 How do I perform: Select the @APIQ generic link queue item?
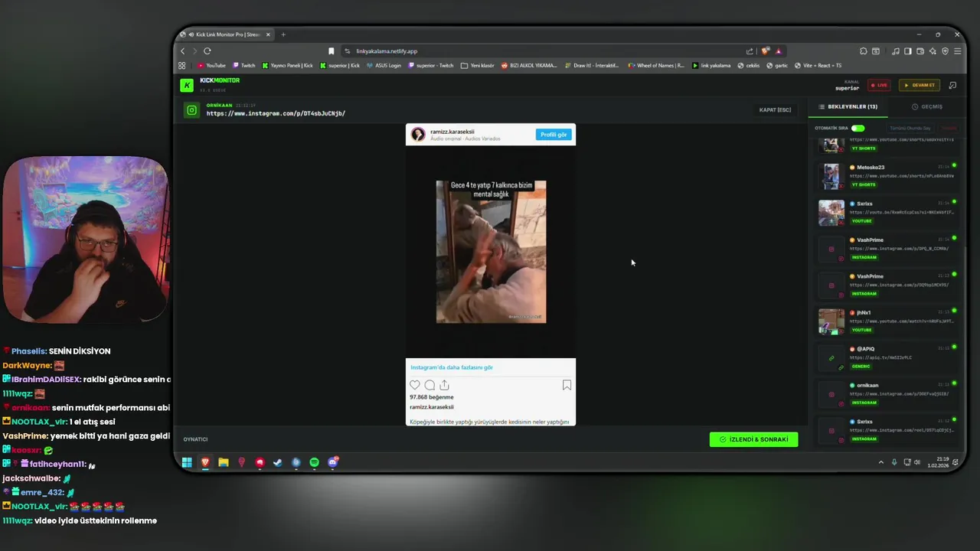click(888, 357)
